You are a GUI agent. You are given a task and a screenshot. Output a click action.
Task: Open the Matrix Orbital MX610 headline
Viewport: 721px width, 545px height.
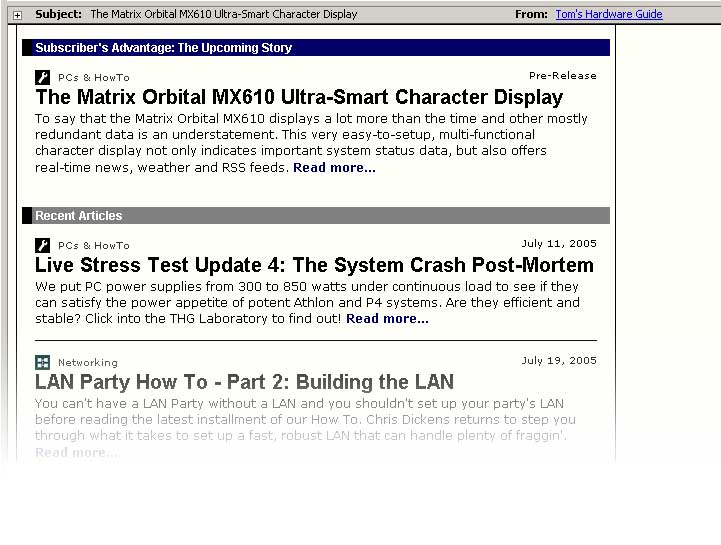tap(299, 97)
